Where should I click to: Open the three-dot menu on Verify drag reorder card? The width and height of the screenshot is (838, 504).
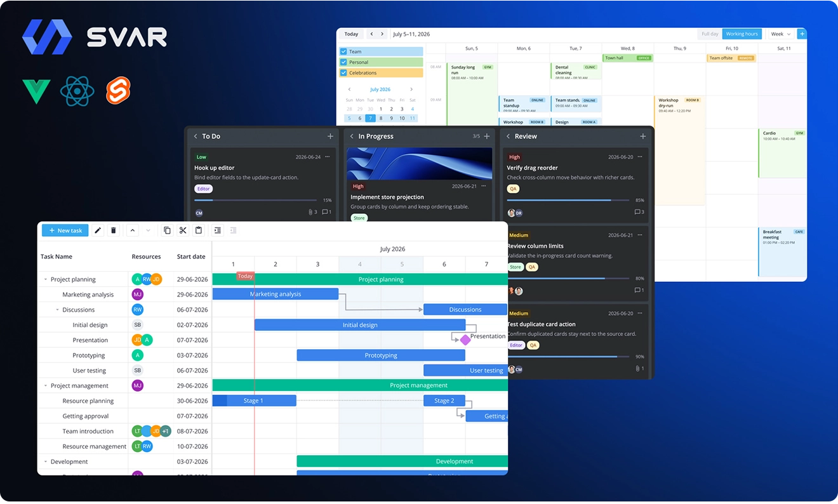pos(640,157)
